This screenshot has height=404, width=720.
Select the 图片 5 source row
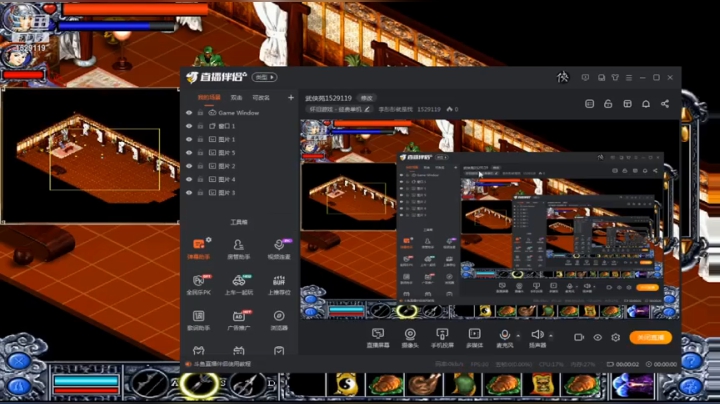click(239, 152)
